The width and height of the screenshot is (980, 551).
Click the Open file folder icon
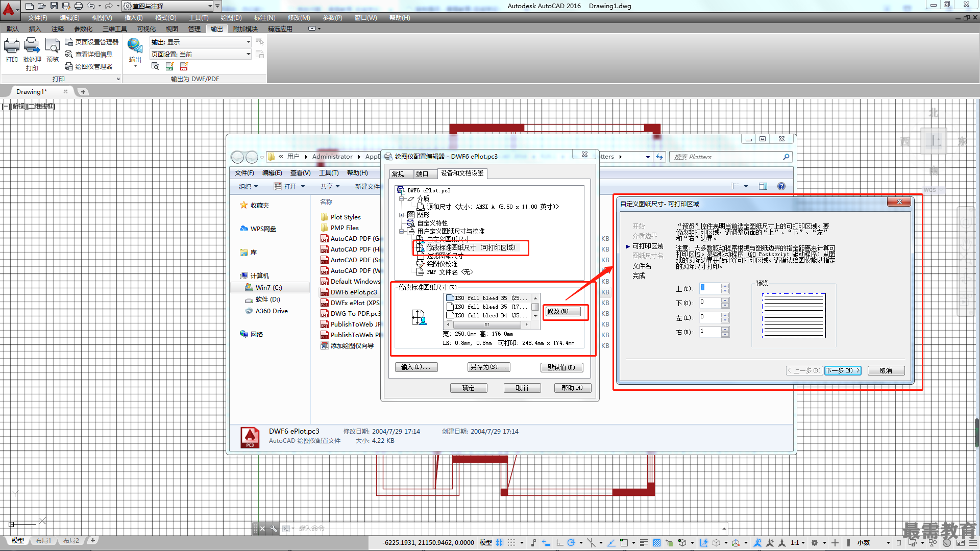pyautogui.click(x=41, y=6)
